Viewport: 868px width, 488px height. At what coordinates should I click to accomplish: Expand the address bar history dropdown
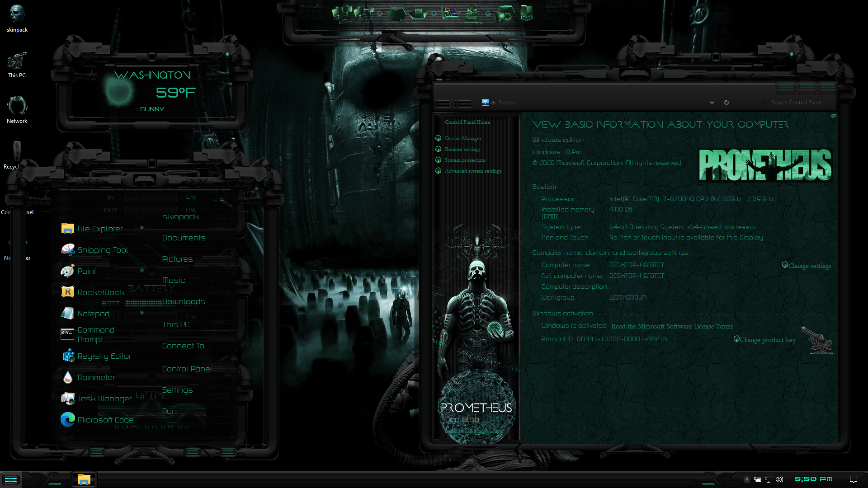pos(712,103)
